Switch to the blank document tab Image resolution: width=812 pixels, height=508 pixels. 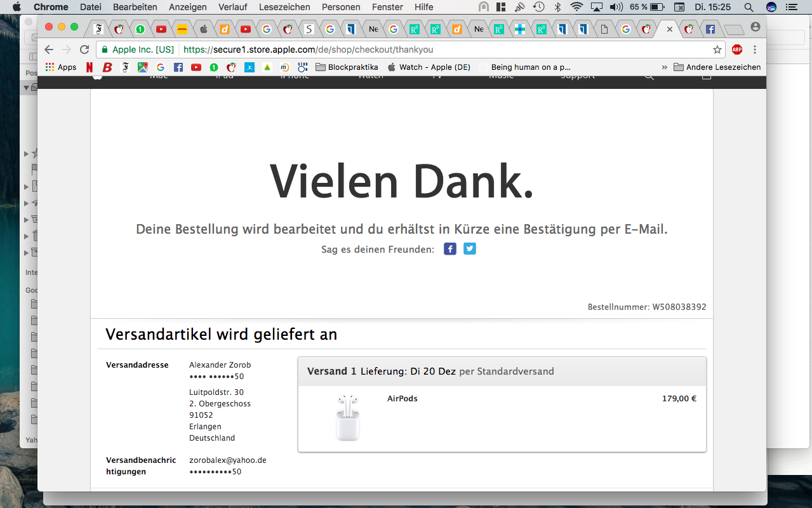click(604, 29)
